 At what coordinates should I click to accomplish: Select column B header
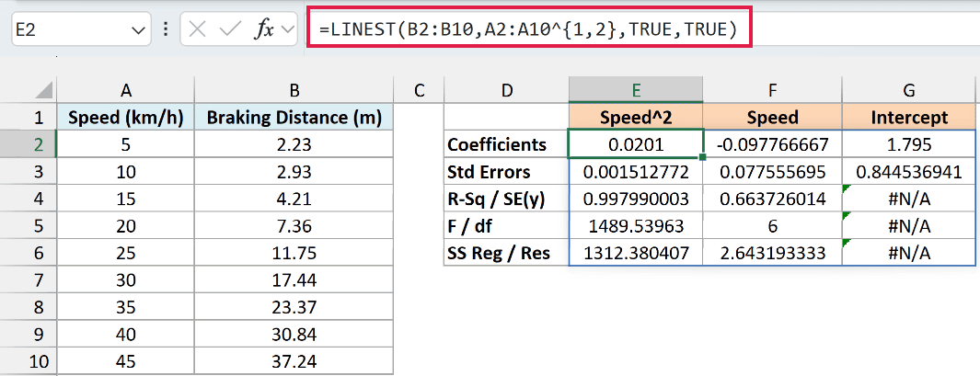pyautogui.click(x=294, y=91)
